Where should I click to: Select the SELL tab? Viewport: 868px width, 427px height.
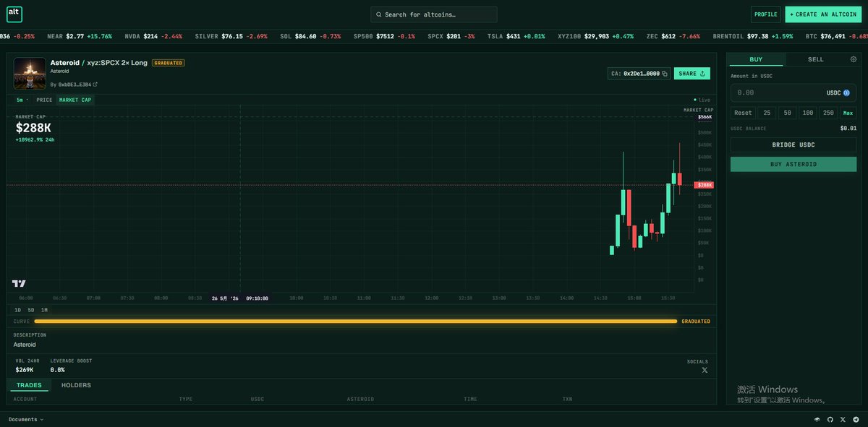(816, 59)
